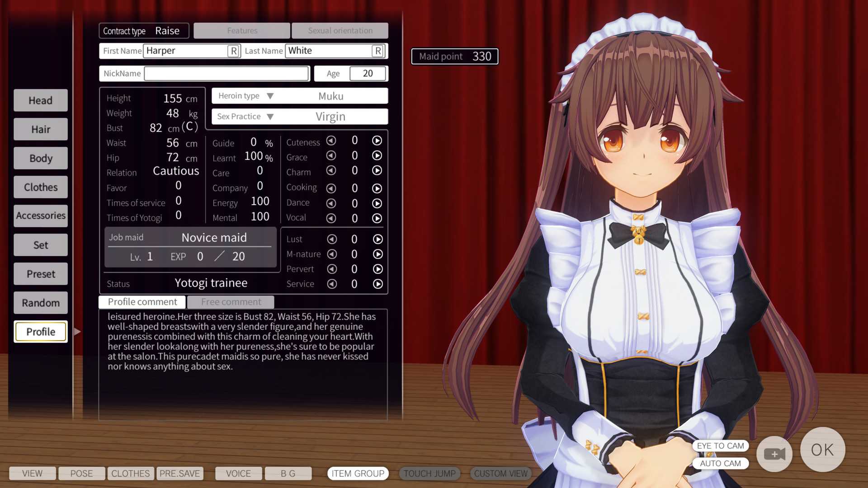
Task: Increase the Cuteness stat with right arrow
Action: (377, 141)
